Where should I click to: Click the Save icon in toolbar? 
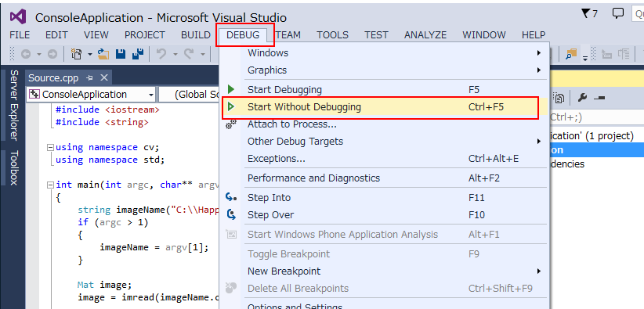coord(121,54)
